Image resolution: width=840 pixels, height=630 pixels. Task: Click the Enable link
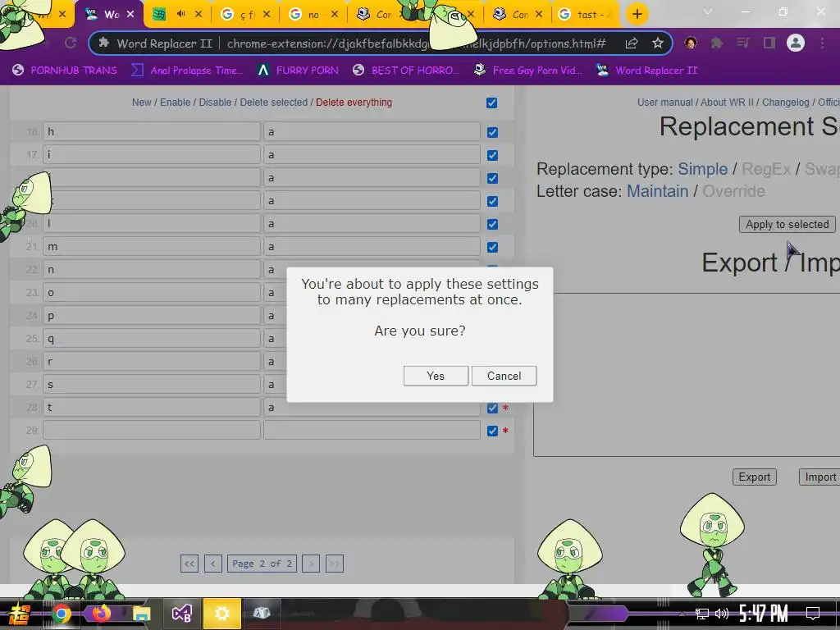[x=176, y=103]
